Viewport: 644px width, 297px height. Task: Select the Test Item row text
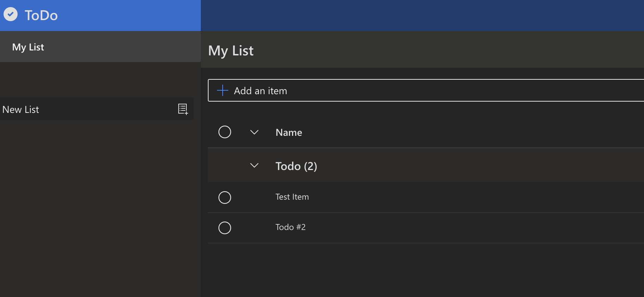coord(292,197)
